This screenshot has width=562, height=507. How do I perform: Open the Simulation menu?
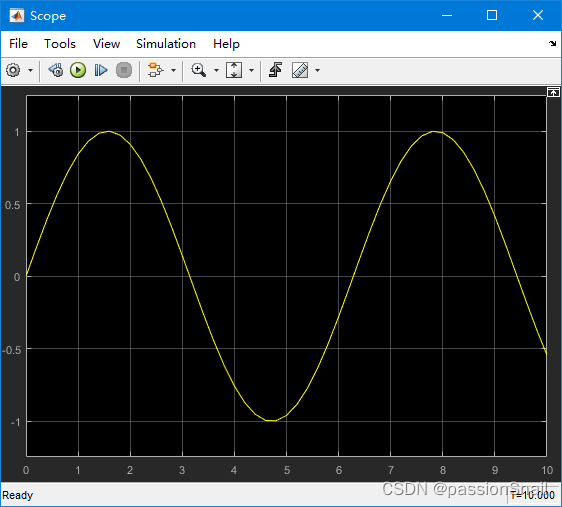pos(166,44)
